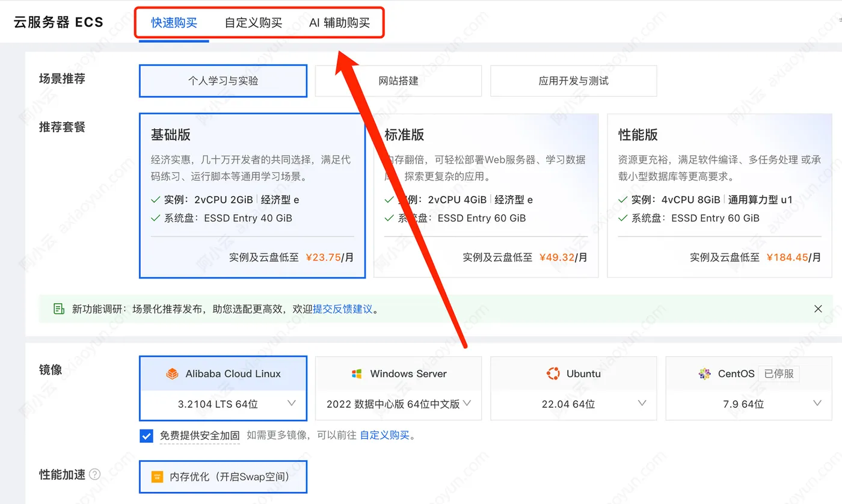Dismiss the 新功能调研 banner with the X
Viewport: 842px width, 504px height.
coord(818,309)
